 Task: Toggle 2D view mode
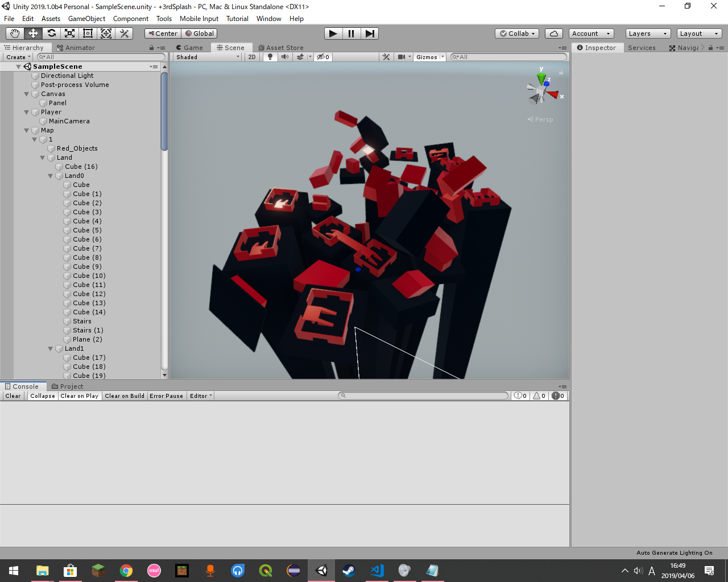252,57
